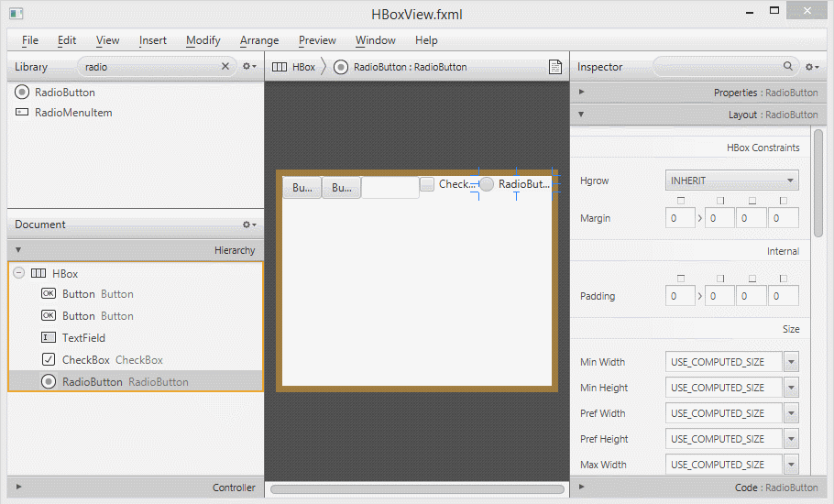Open the Pref Height dropdown arrow
Image resolution: width=834 pixels, height=504 pixels.
[x=791, y=439]
